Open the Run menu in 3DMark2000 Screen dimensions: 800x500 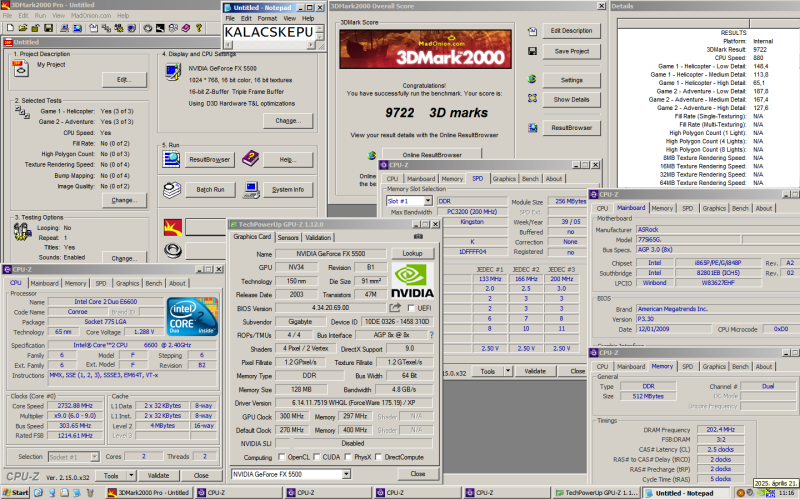(x=41, y=15)
